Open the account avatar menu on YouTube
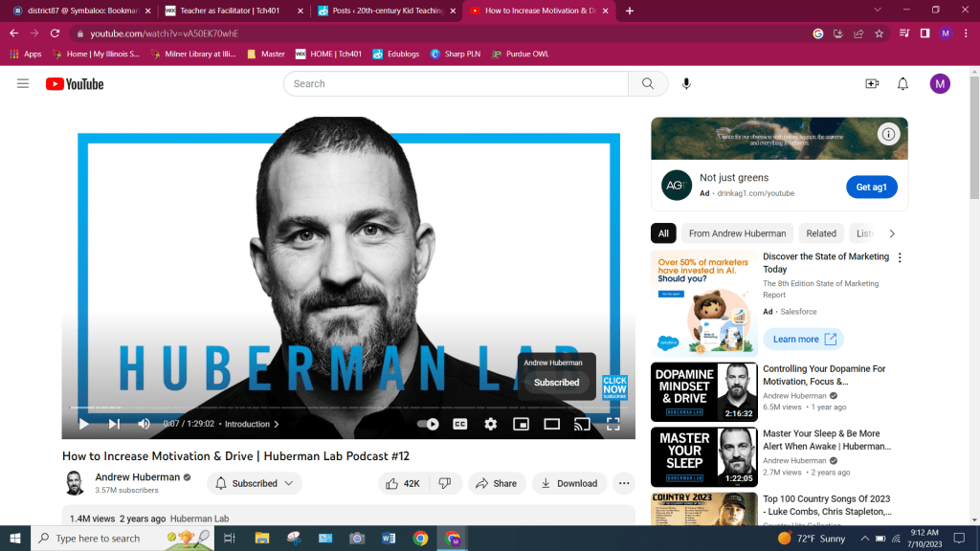The width and height of the screenshot is (980, 551). (x=940, y=84)
